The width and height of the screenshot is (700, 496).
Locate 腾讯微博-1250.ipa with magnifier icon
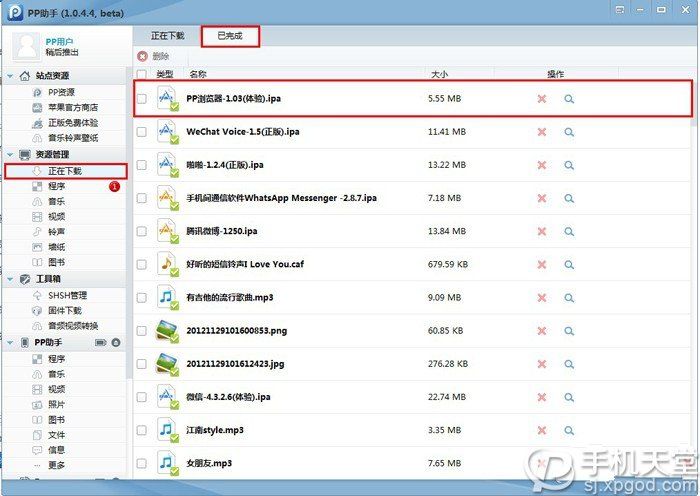pyautogui.click(x=569, y=231)
